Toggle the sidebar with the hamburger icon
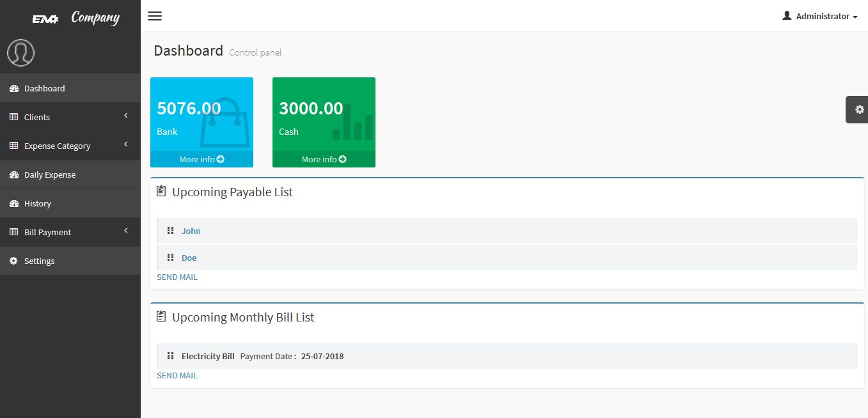Image resolution: width=868 pixels, height=418 pixels. pos(155,16)
